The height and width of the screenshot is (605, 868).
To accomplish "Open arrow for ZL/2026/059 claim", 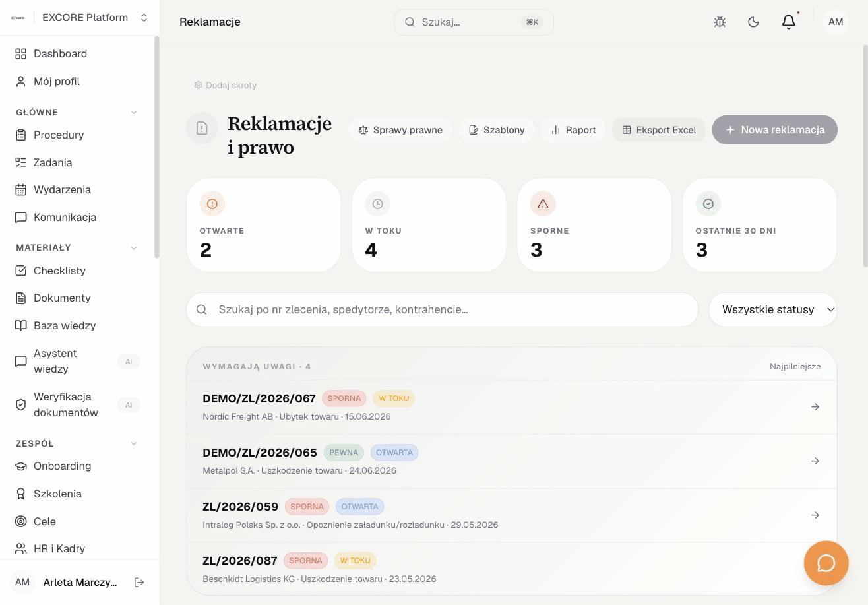I will point(815,515).
